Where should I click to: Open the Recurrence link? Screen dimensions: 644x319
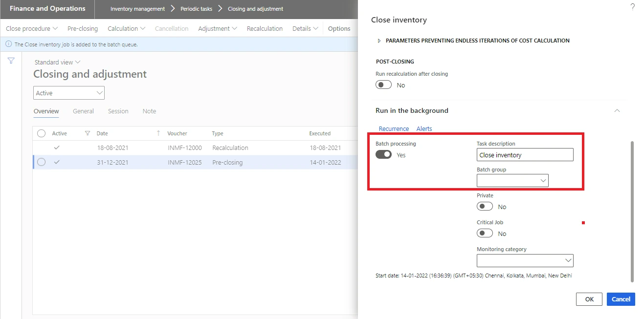(394, 129)
